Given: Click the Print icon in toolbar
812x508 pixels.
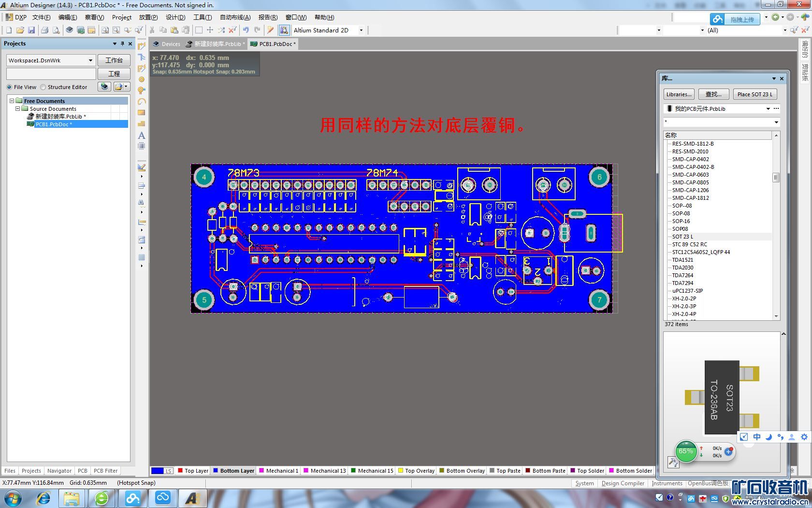Looking at the screenshot, I should (x=45, y=30).
